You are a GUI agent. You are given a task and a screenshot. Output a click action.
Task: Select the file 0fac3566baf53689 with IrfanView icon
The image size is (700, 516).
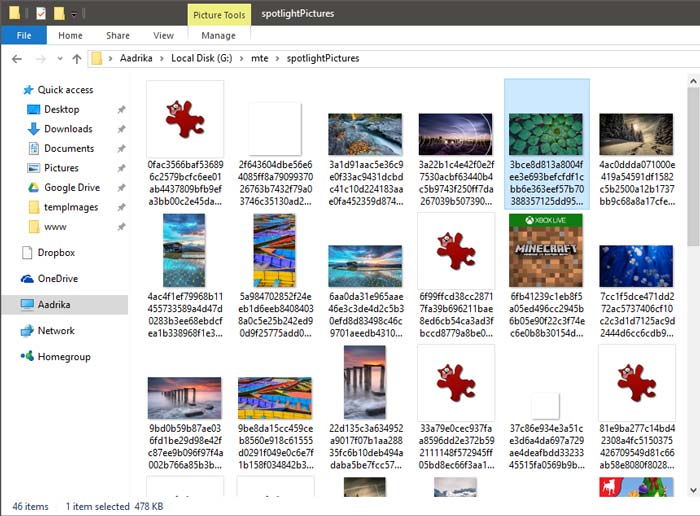[185, 144]
